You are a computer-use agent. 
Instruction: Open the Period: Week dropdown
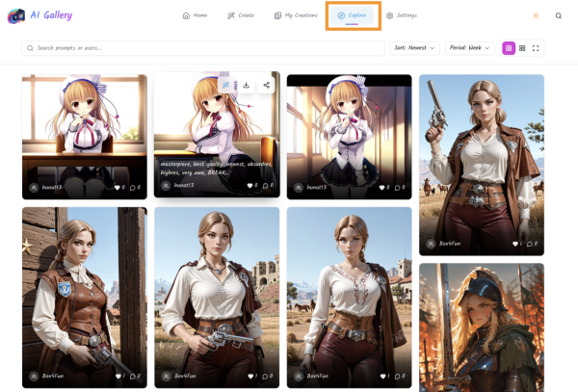[470, 48]
